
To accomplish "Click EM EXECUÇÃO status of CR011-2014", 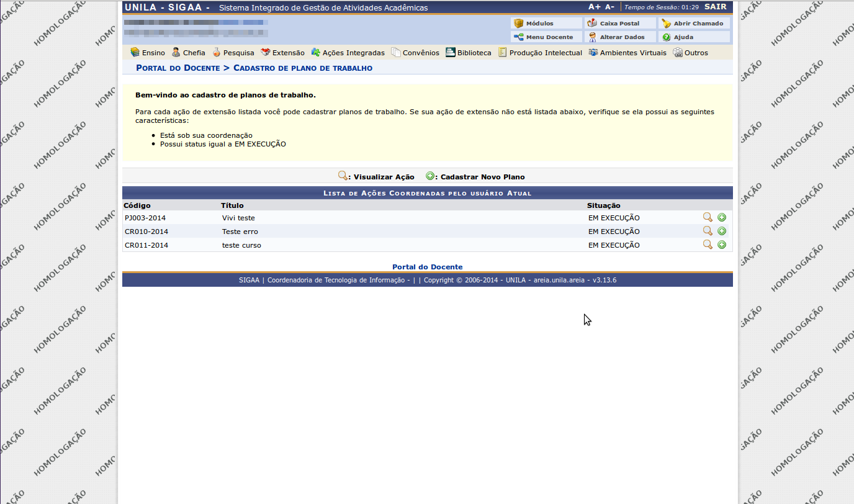I will coord(614,245).
